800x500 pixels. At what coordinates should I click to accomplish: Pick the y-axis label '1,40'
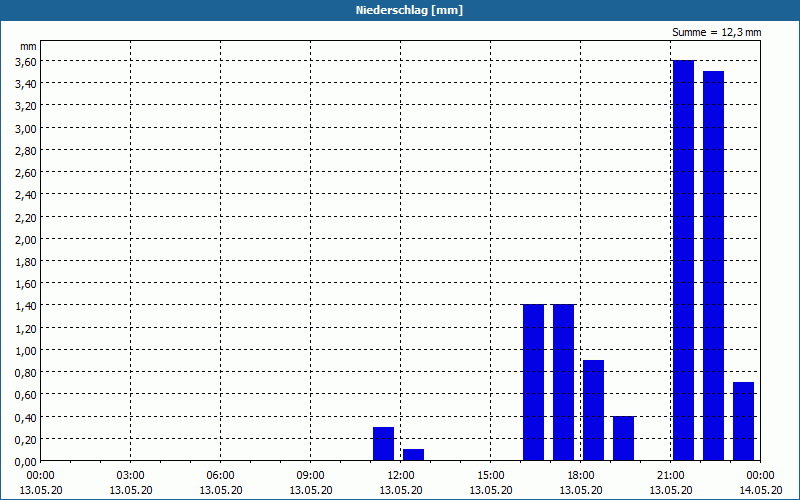[26, 306]
